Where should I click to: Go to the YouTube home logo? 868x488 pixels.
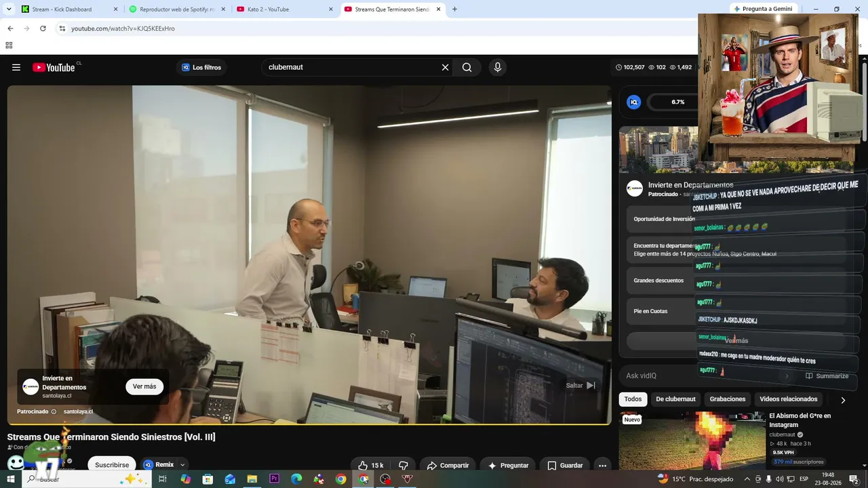54,67
